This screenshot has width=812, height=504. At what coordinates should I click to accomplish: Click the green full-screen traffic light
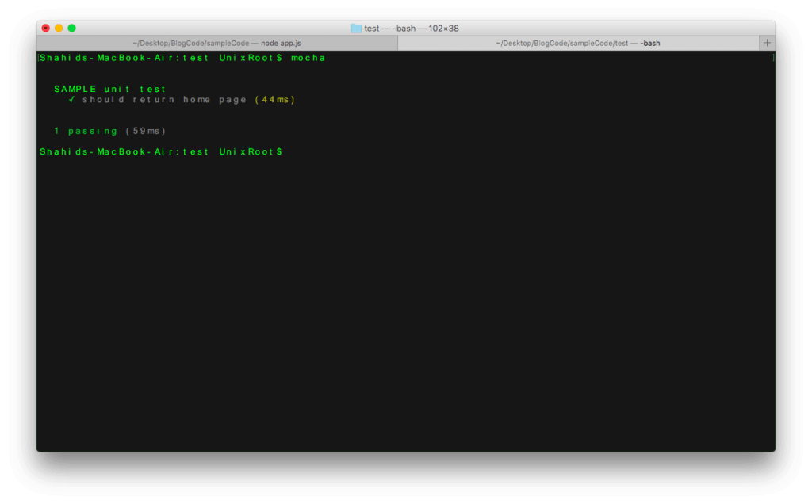point(71,27)
